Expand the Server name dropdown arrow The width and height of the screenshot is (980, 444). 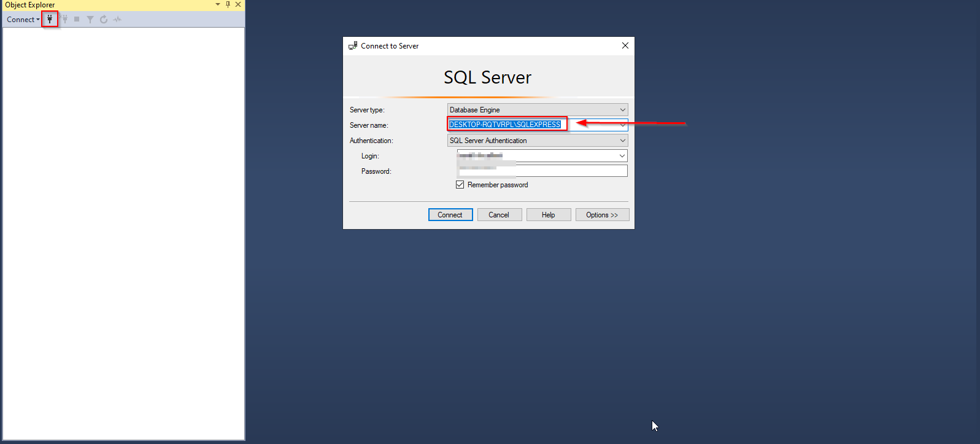click(623, 125)
